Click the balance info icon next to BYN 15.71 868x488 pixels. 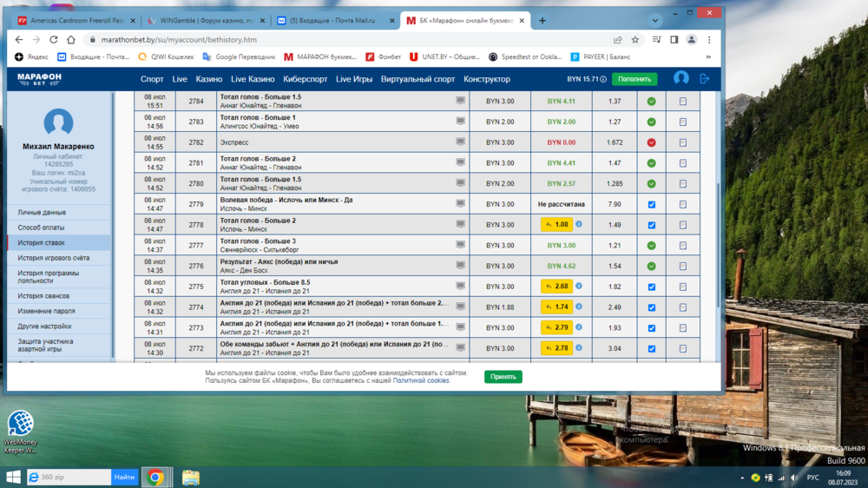pyautogui.click(x=603, y=79)
